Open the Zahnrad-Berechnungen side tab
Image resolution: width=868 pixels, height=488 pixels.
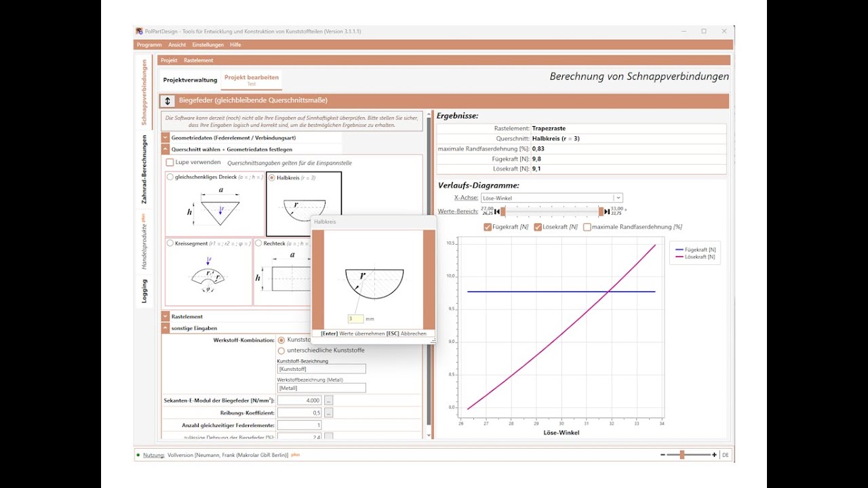[x=144, y=169]
